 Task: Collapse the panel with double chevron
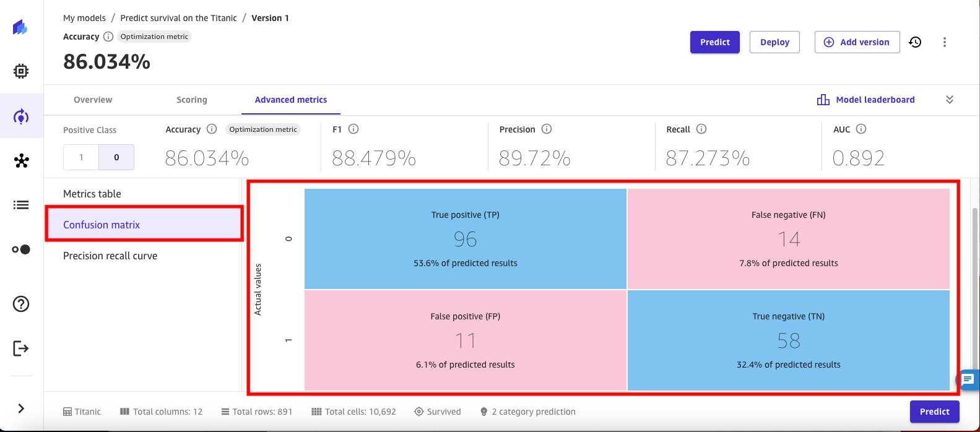click(x=950, y=100)
